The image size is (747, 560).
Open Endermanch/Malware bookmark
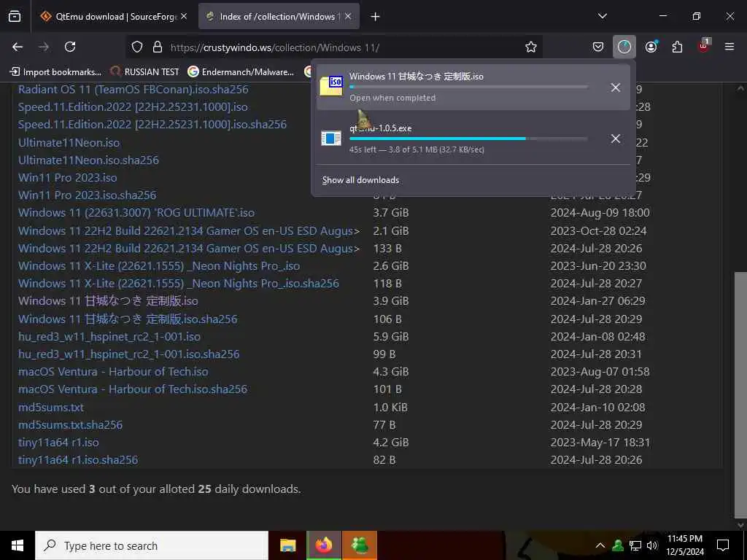point(241,72)
